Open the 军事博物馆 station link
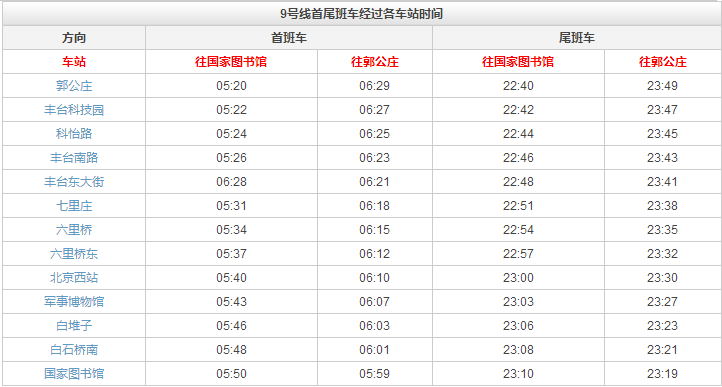The height and width of the screenshot is (387, 722). click(x=74, y=301)
